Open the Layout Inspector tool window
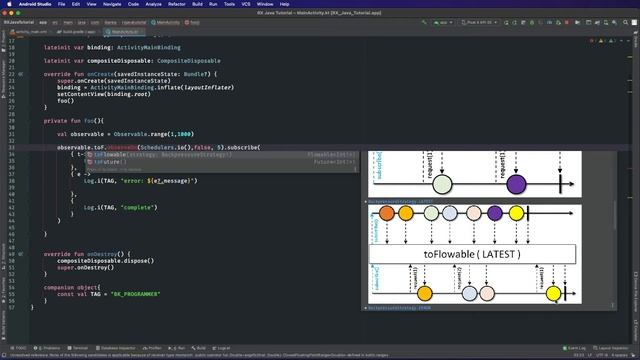The height and width of the screenshot is (360, 640). [x=611, y=348]
